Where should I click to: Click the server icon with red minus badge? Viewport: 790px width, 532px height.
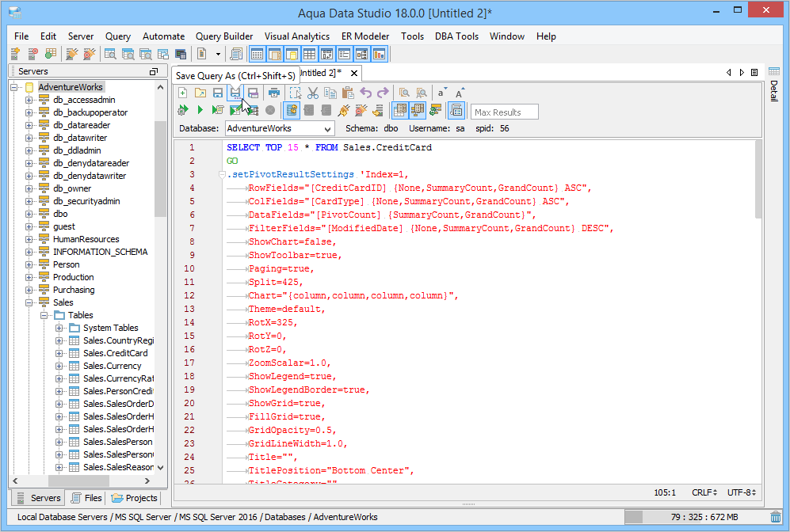point(32,54)
